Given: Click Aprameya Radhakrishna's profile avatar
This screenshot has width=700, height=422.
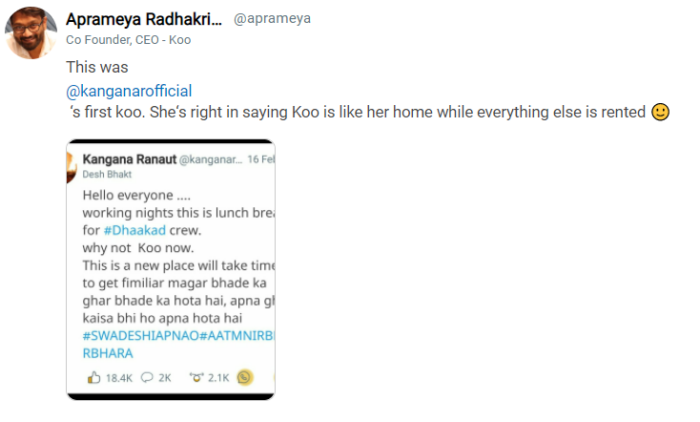Looking at the screenshot, I should [x=30, y=32].
